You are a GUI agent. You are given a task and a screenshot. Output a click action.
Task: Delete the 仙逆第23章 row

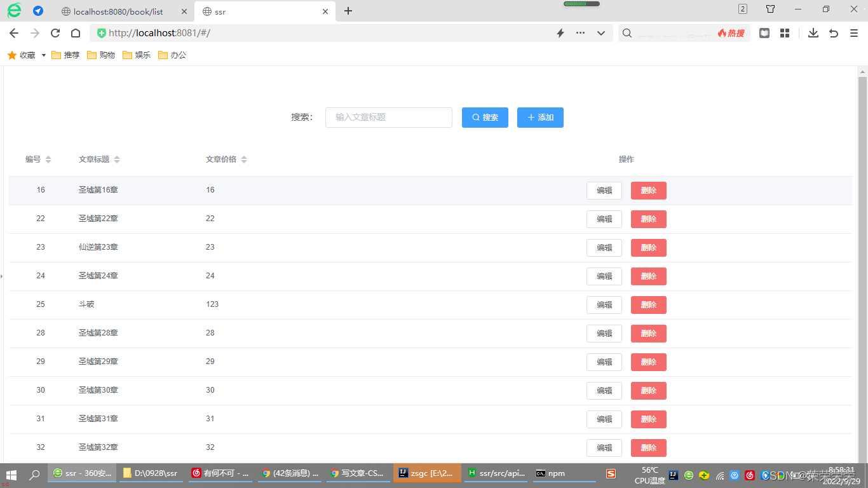[649, 248]
